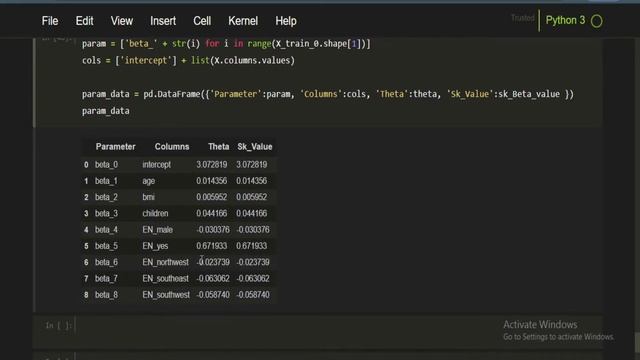
Task: Click the Theta column header
Action: (x=218, y=147)
